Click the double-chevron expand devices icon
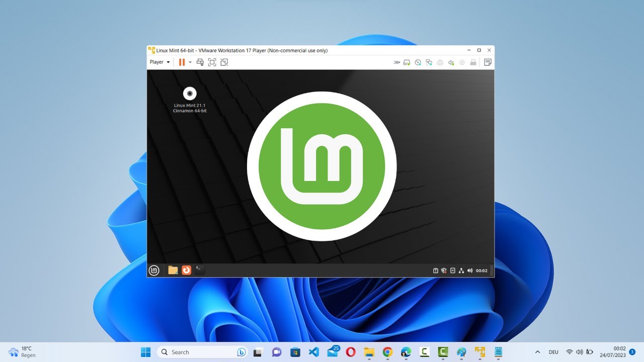This screenshot has width=644, height=362. point(396,62)
